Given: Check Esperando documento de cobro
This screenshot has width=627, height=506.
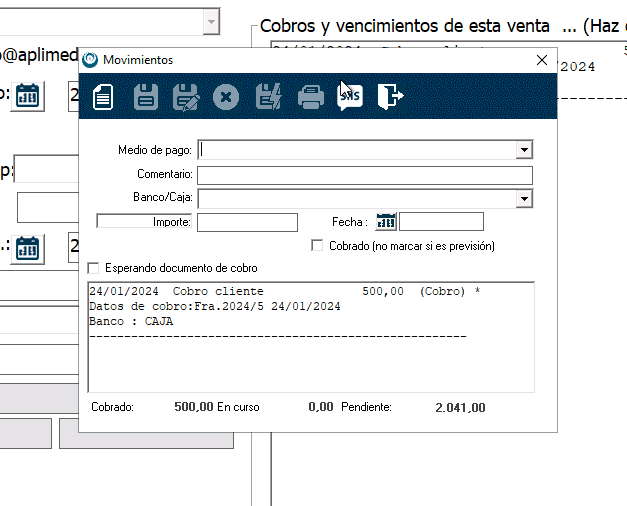Looking at the screenshot, I should pos(94,268).
